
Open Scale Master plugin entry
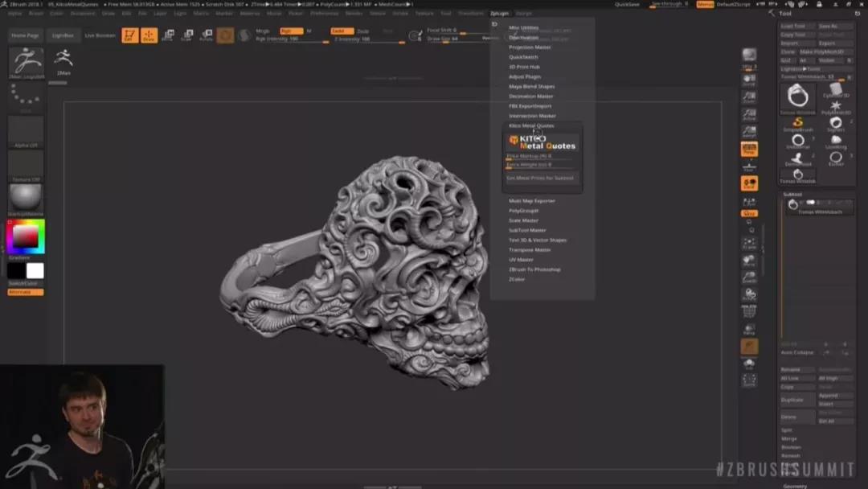point(523,220)
